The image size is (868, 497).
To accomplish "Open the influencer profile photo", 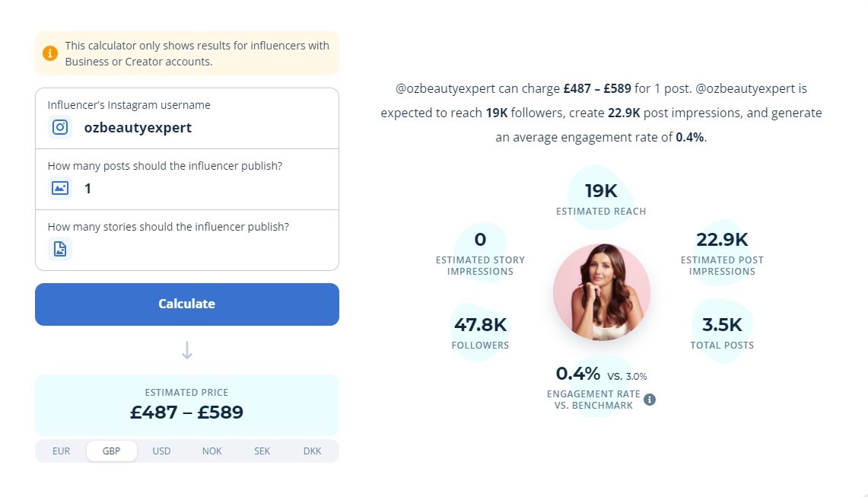I will 601,292.
